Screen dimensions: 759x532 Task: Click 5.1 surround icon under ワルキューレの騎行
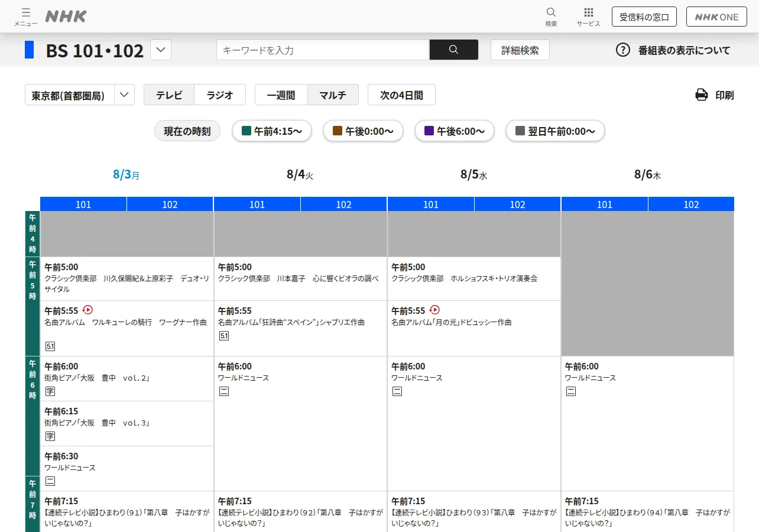pos(50,346)
